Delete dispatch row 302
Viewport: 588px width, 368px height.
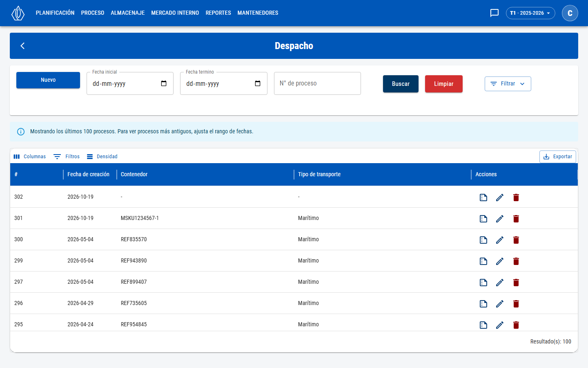tap(516, 197)
